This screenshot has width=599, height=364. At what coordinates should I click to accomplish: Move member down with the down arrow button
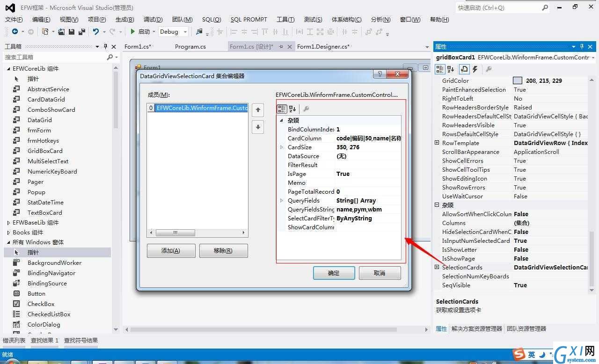[x=258, y=127]
